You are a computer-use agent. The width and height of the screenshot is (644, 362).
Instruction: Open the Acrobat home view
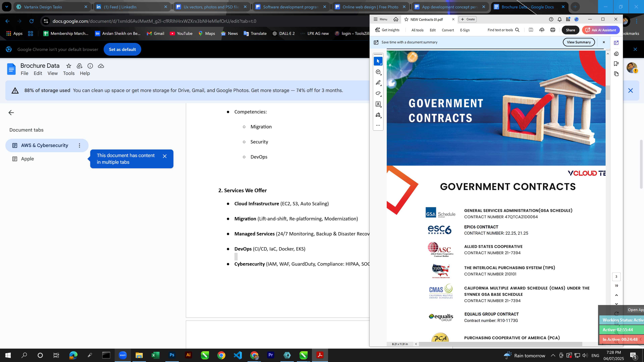point(396,19)
